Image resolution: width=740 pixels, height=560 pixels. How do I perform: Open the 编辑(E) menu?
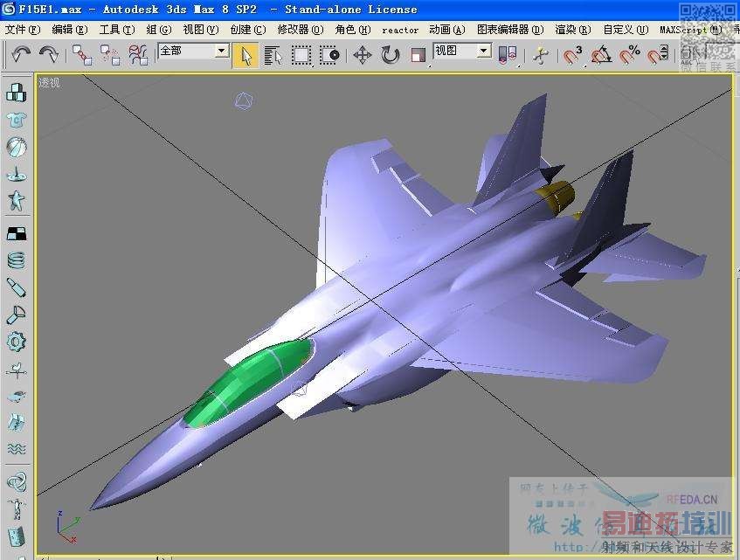click(x=70, y=30)
